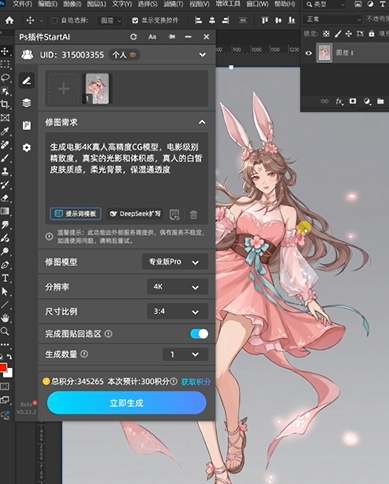Screen dimensions: 389x484
Task: Collapse the 修图需求 section
Action: point(202,122)
